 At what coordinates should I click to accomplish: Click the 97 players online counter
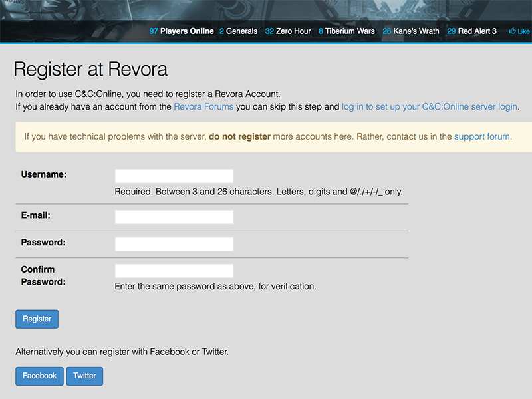pos(154,31)
